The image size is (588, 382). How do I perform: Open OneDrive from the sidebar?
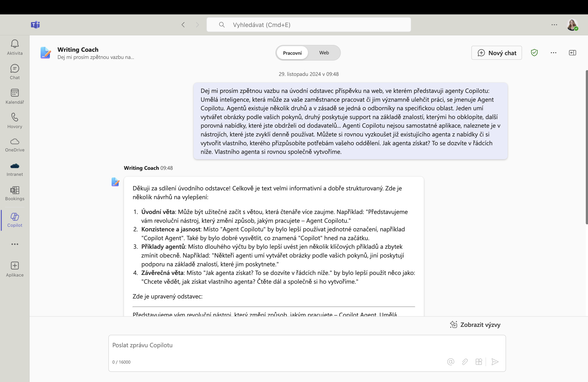click(15, 145)
